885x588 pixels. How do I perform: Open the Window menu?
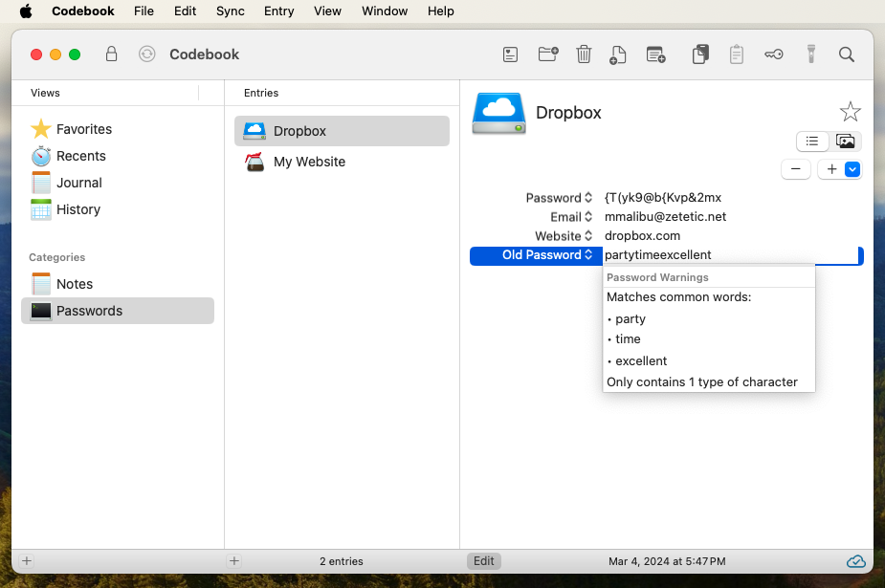click(385, 11)
